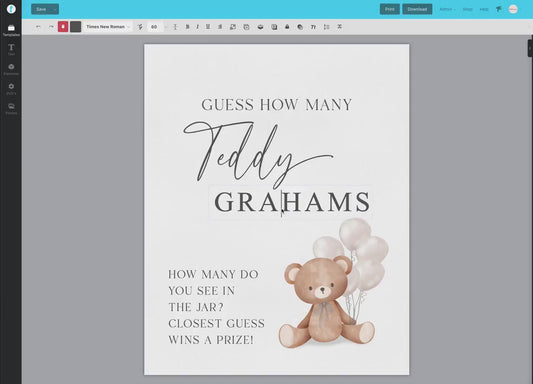
Task: Click the flip/replace icon after alignment
Action: (233, 27)
